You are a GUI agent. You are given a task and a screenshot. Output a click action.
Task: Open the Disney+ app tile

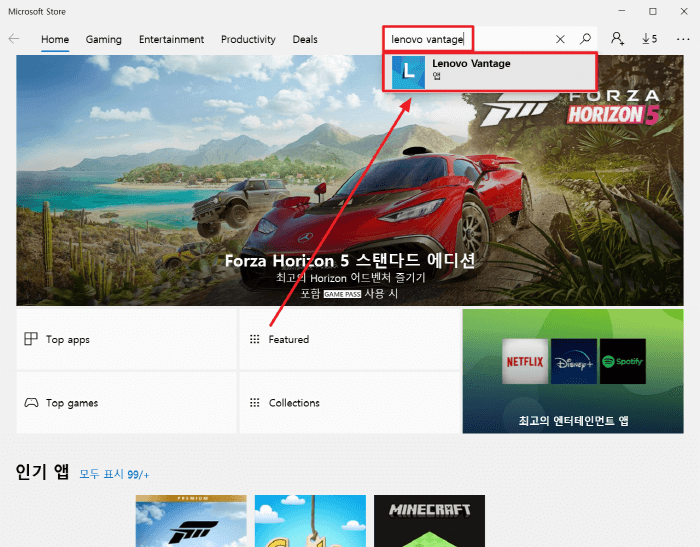point(574,361)
